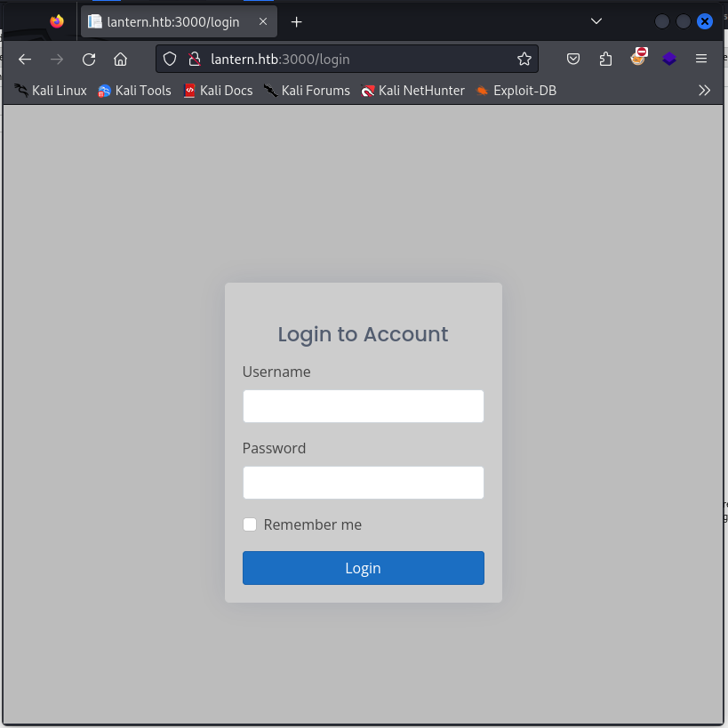Maximize the browser window

point(683,21)
